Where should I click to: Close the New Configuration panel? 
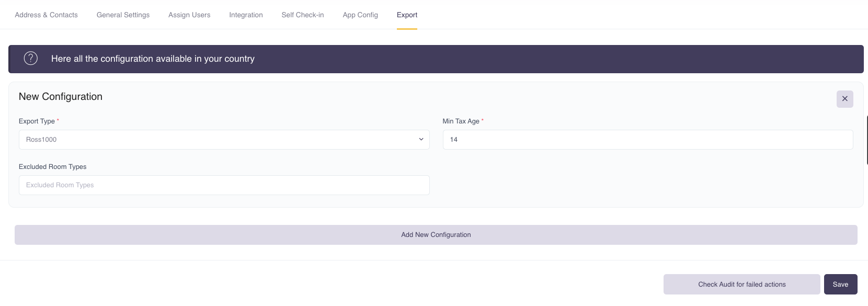(x=844, y=99)
